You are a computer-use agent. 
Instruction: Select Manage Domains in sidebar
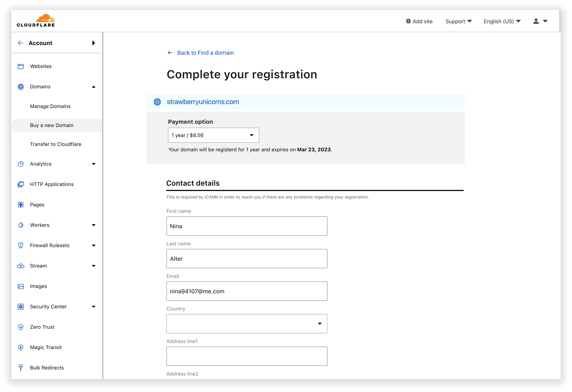coord(50,106)
